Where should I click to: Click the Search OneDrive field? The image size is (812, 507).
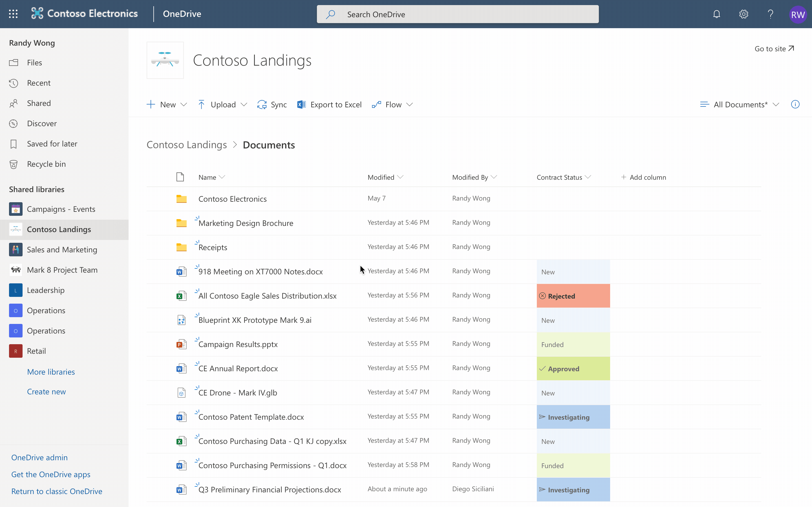click(x=458, y=14)
